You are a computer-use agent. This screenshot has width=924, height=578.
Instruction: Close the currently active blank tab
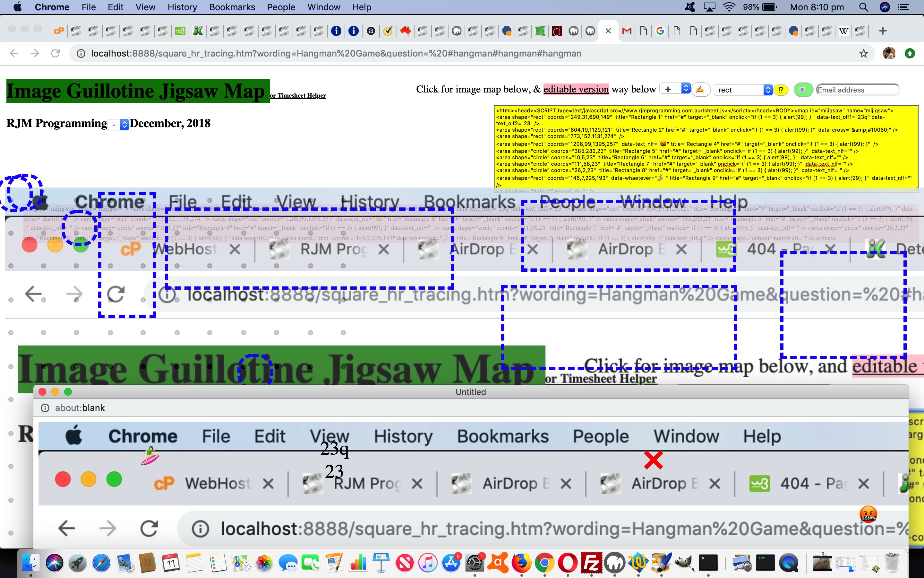pyautogui.click(x=608, y=31)
